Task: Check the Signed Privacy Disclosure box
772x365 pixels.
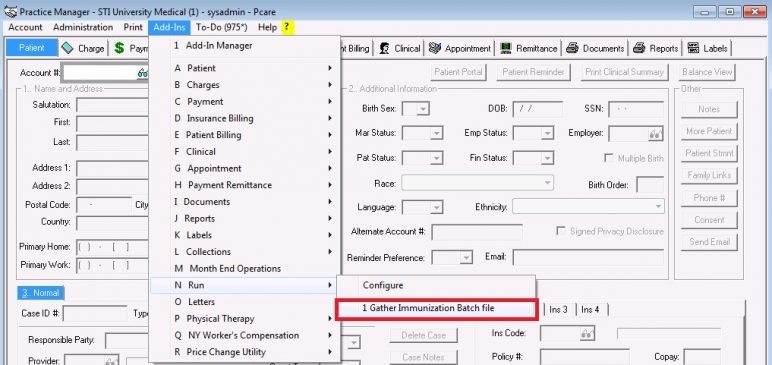Action: (560, 231)
